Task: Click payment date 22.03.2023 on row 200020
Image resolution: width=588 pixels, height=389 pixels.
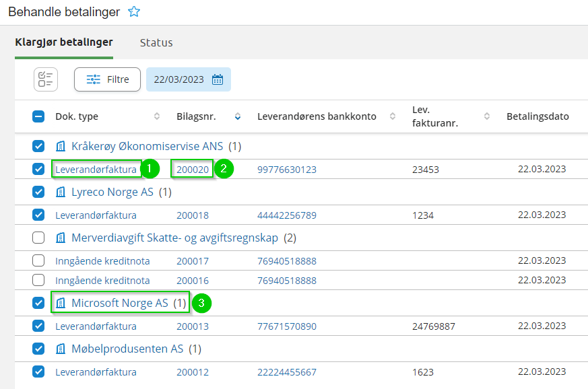Action: click(542, 169)
